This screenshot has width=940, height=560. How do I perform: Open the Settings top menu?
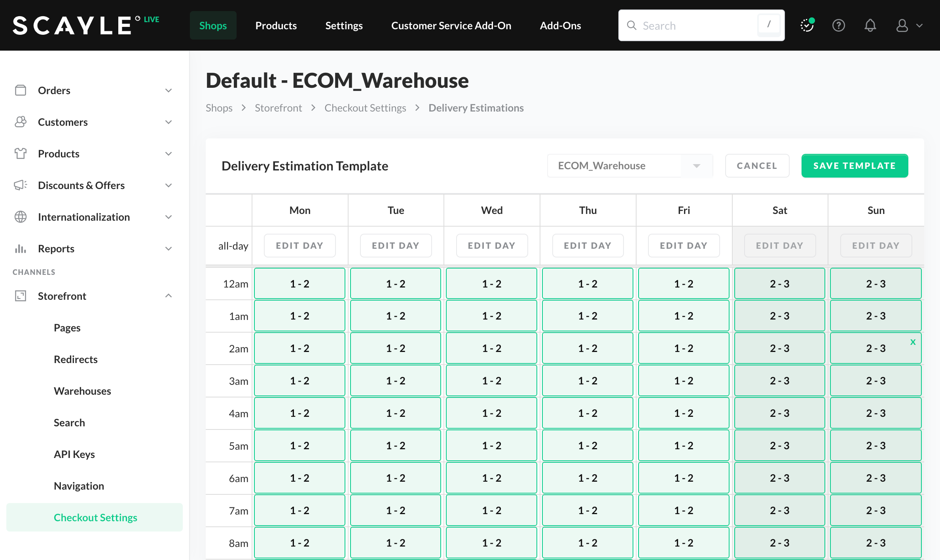(x=344, y=26)
